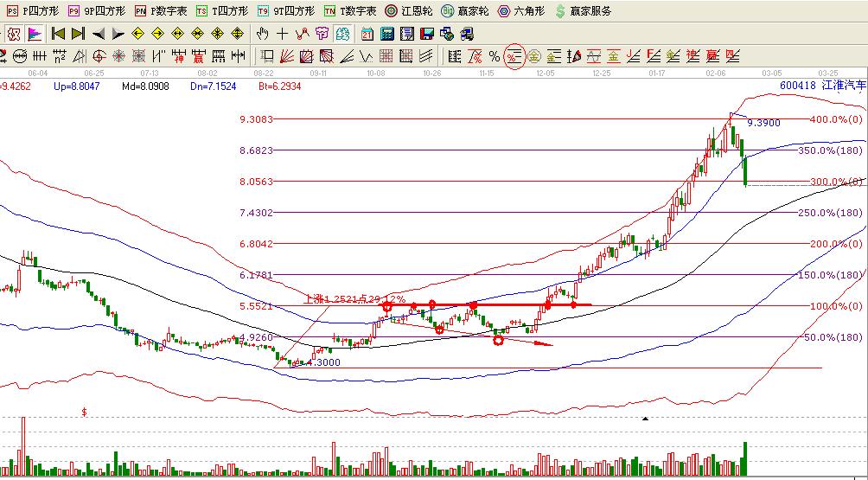The image size is (868, 480).
Task: Click the 400.0%(0) retracement level label
Action: tap(833, 119)
